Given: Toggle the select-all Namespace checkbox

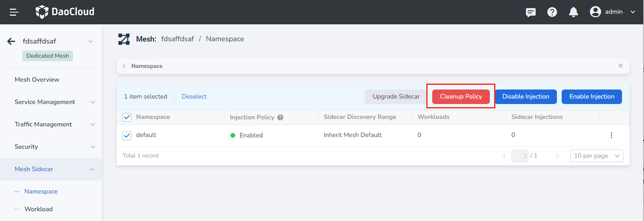Looking at the screenshot, I should (127, 117).
